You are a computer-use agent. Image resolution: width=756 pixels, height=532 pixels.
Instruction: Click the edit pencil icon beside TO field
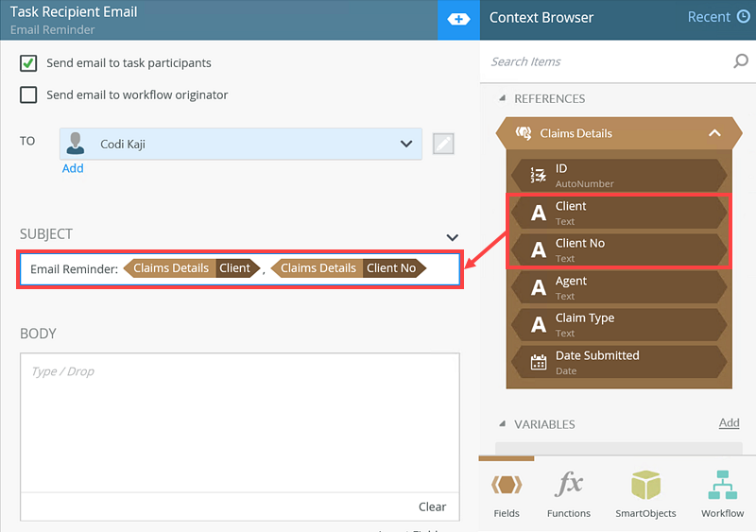click(443, 144)
